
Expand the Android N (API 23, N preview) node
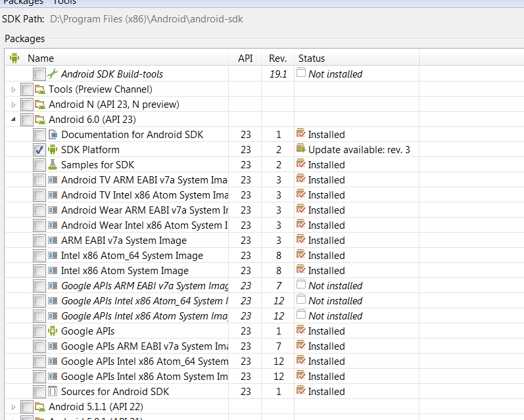[x=13, y=105]
